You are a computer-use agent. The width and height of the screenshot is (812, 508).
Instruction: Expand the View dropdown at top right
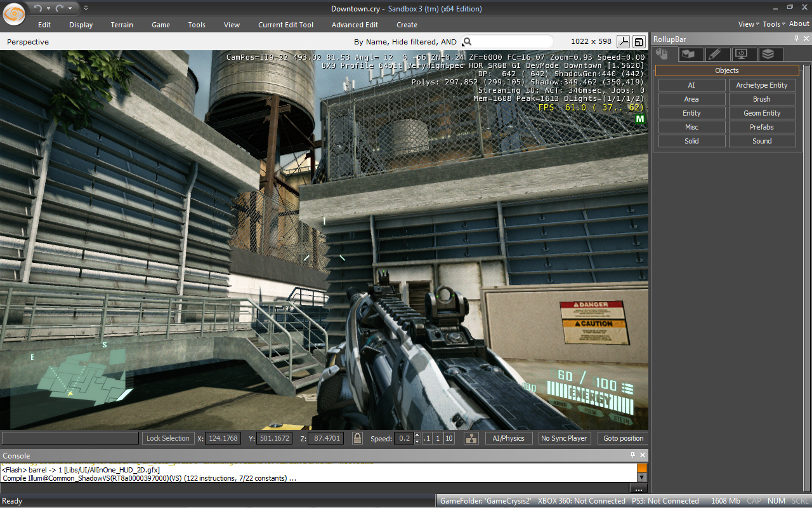point(749,24)
